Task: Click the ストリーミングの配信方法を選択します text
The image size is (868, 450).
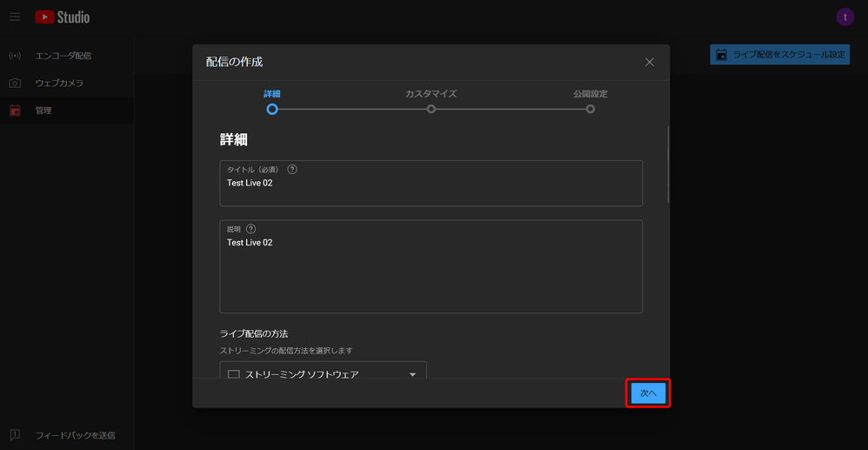Action: (286, 350)
